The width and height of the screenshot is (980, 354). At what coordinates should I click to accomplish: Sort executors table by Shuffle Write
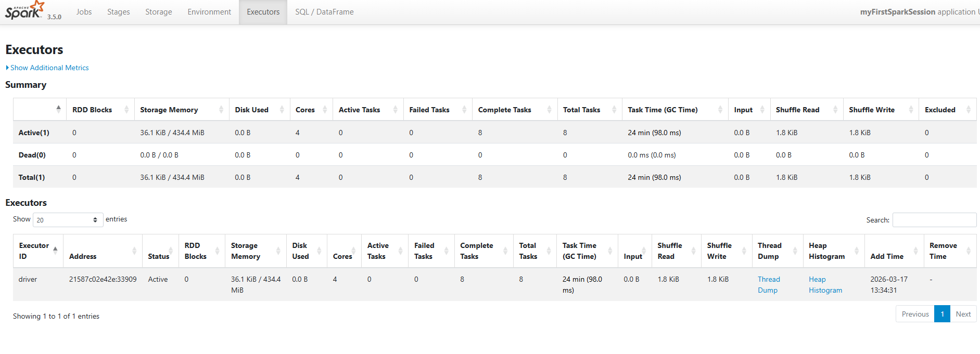click(x=727, y=251)
